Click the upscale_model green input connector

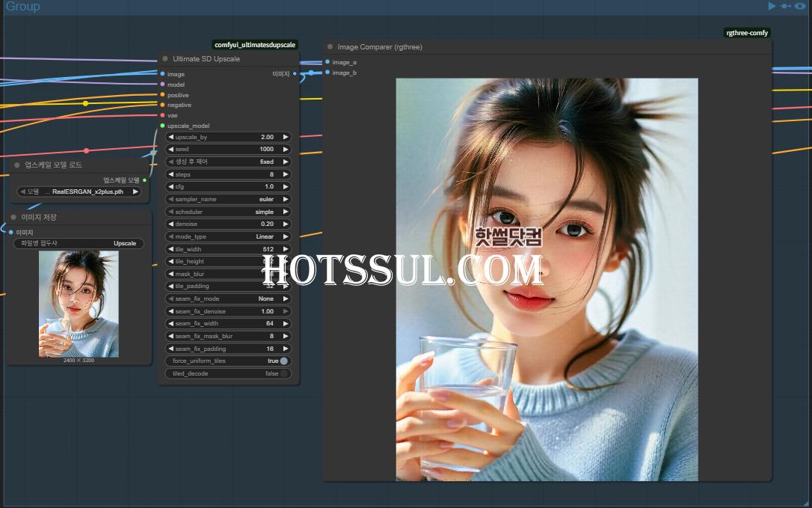click(x=162, y=126)
